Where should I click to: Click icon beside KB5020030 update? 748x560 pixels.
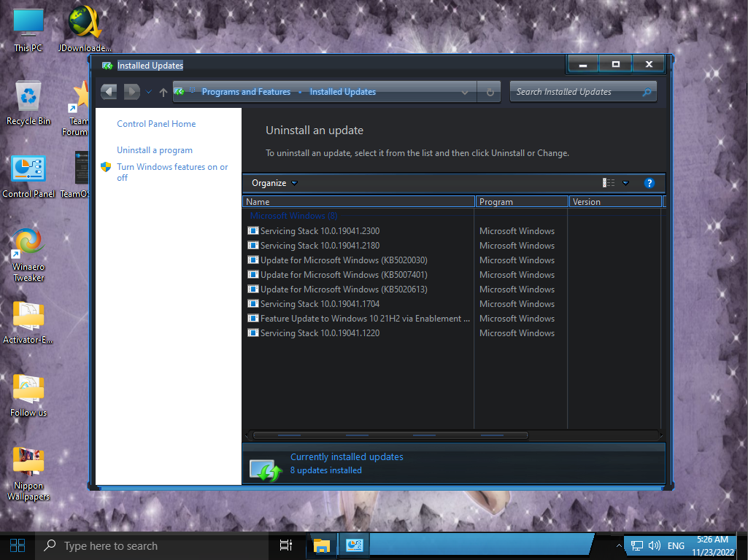tap(252, 260)
